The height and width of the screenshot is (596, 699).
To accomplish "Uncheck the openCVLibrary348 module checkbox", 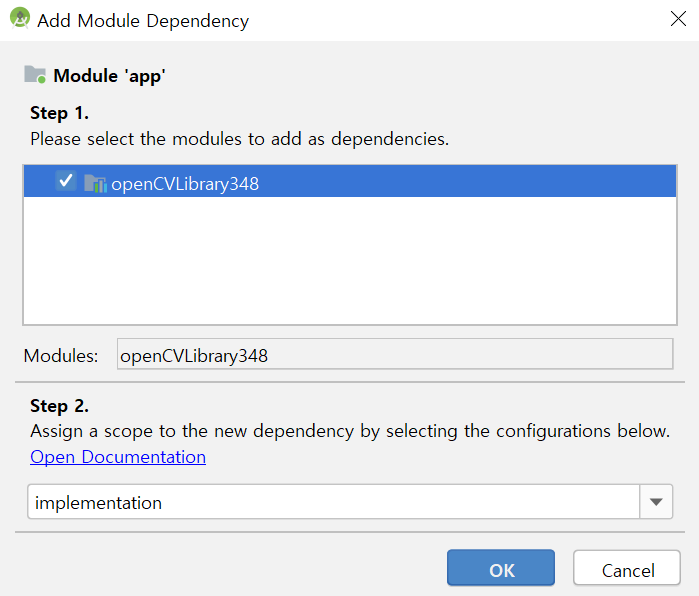I will [66, 181].
